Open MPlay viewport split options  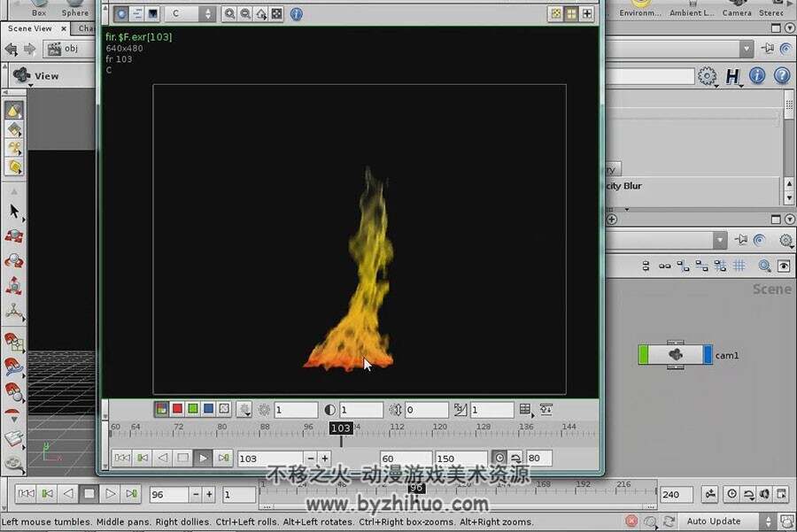point(587,13)
